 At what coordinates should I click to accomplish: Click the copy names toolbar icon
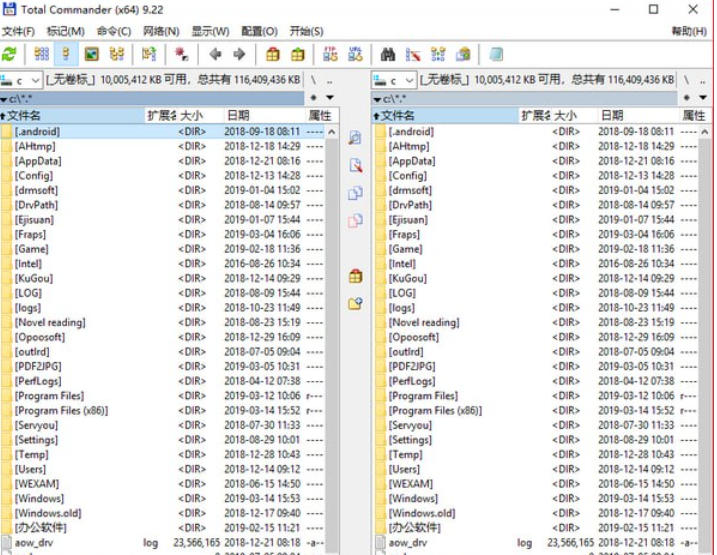(x=463, y=54)
